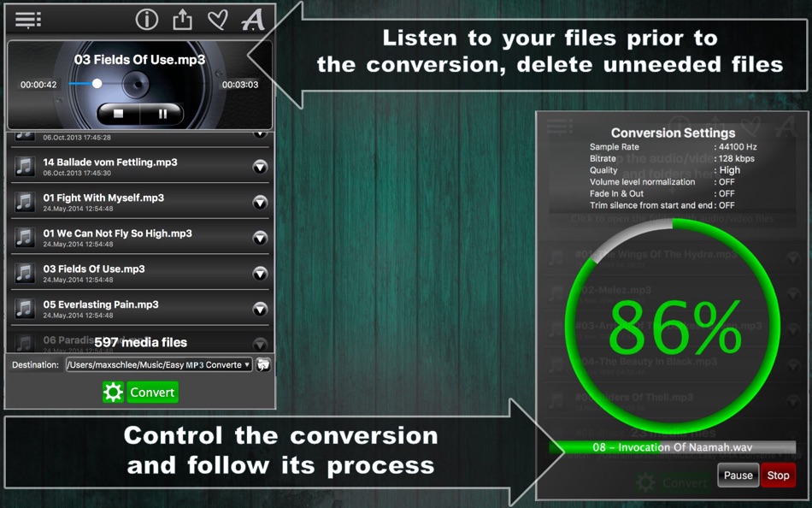The image size is (812, 508).
Task: Open the Info icon in the toolbar
Action: (x=146, y=19)
